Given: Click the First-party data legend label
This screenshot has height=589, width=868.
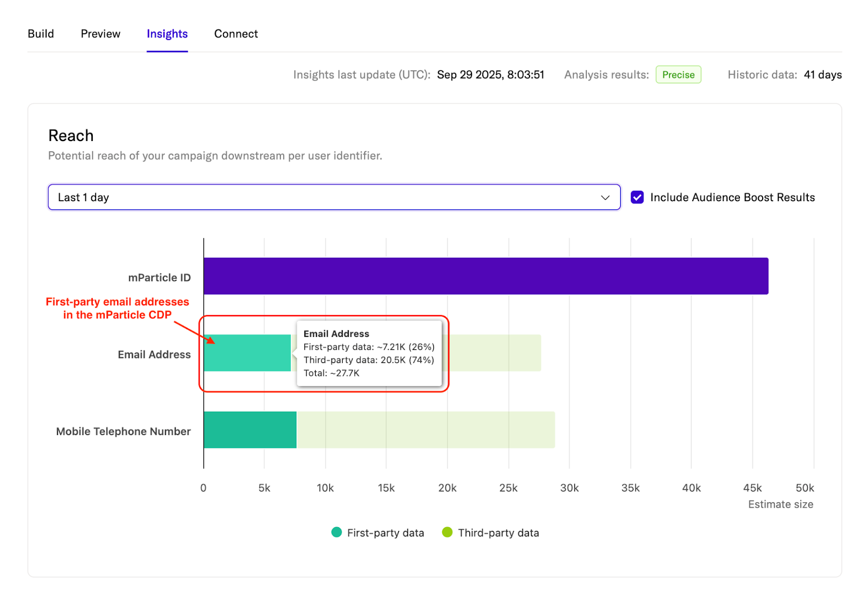Looking at the screenshot, I should pos(386,533).
